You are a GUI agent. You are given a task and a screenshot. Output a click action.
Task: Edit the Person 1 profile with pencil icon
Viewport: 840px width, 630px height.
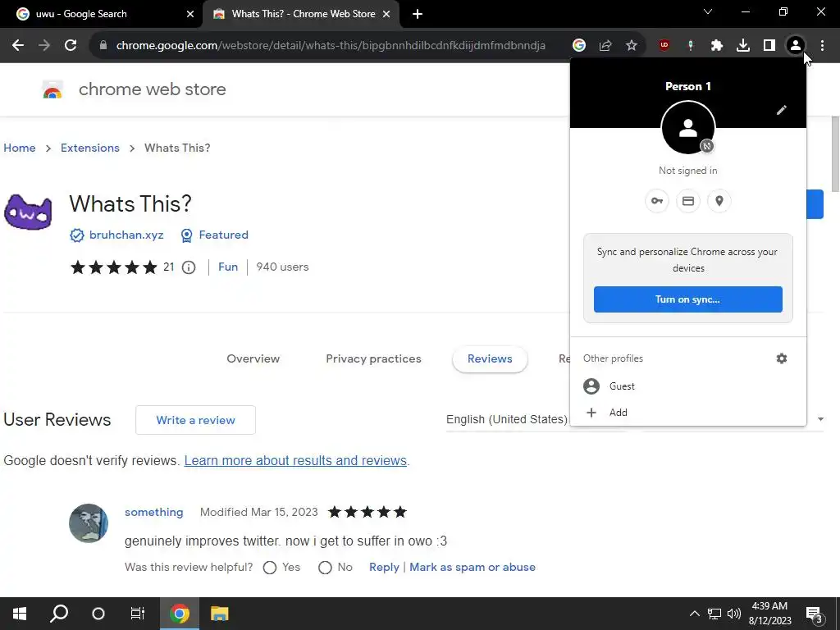pos(782,110)
